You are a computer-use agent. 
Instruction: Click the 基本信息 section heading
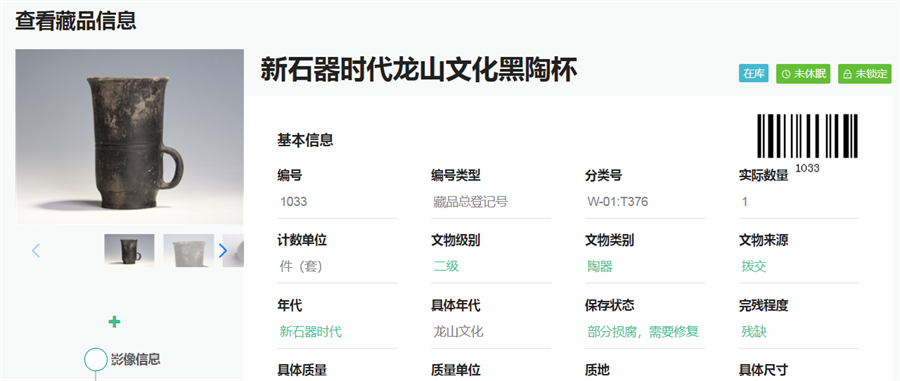305,140
